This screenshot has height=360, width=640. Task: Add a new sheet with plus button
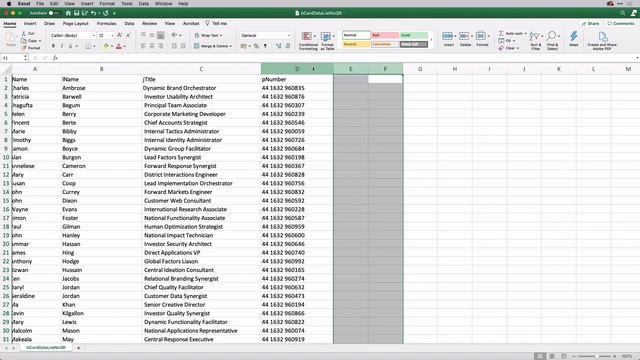78,348
